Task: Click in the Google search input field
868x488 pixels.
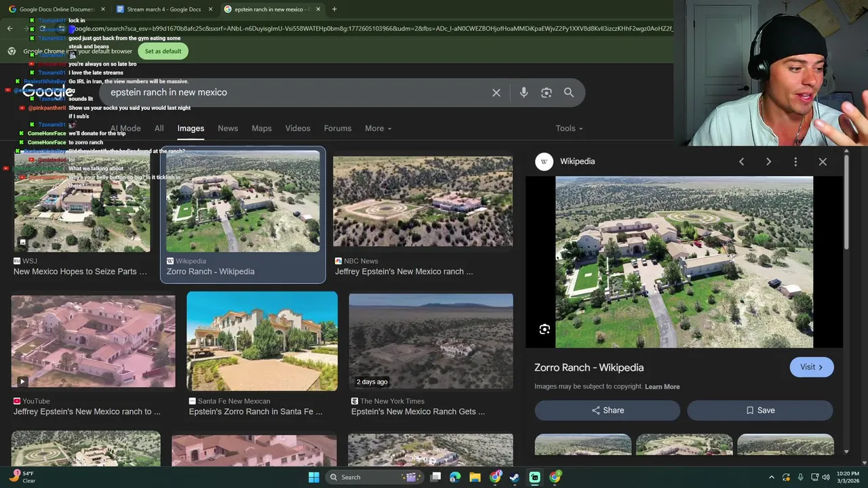Action: 298,93
